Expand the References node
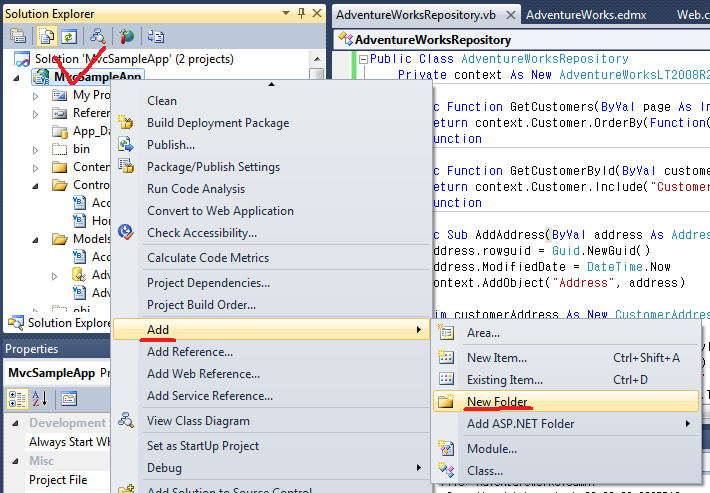 pos(35,114)
